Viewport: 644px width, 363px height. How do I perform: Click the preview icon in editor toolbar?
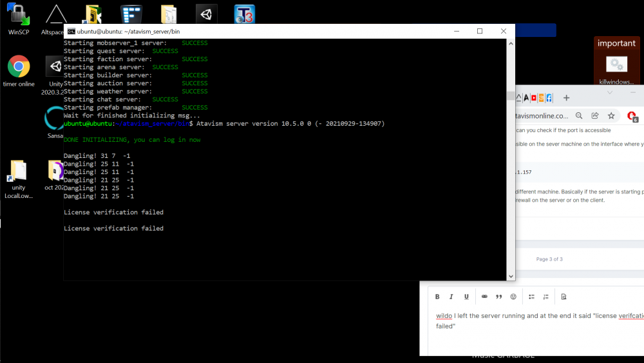563,297
